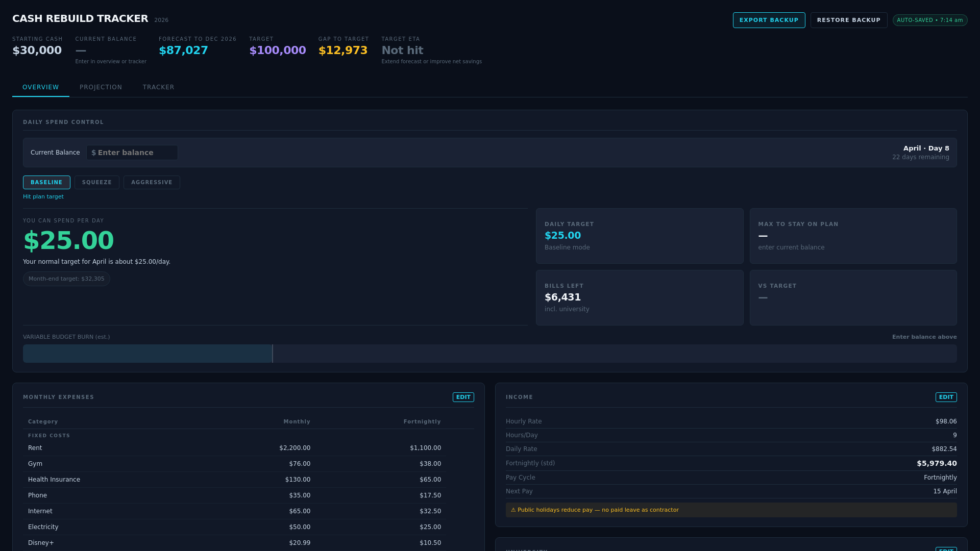Click Fortnightly (std) value $5,979.40
The height and width of the screenshot is (551, 980).
click(x=937, y=463)
